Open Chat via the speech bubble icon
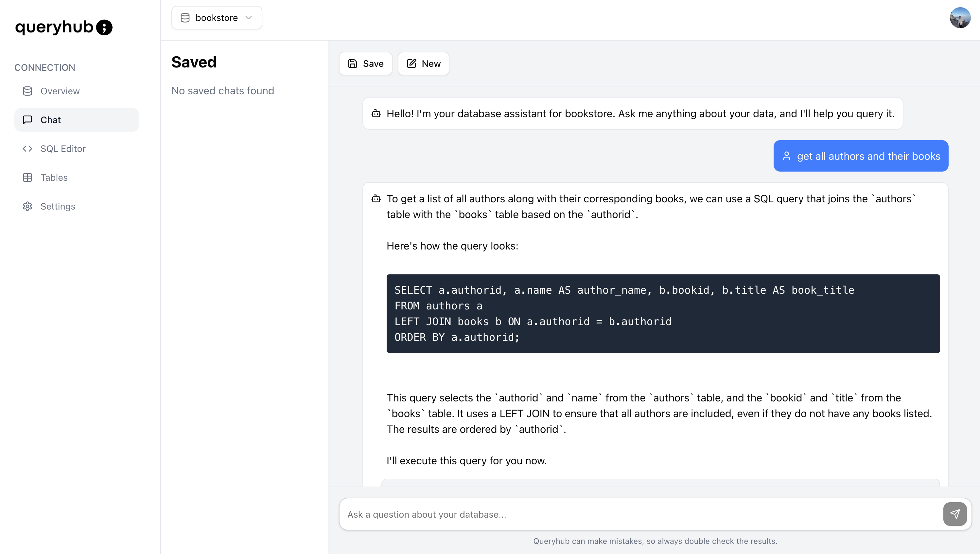 coord(27,120)
